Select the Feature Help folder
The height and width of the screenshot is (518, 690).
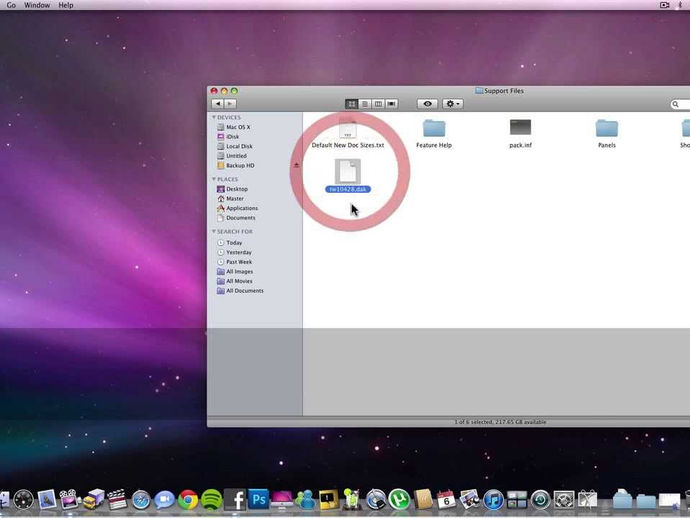(434, 133)
